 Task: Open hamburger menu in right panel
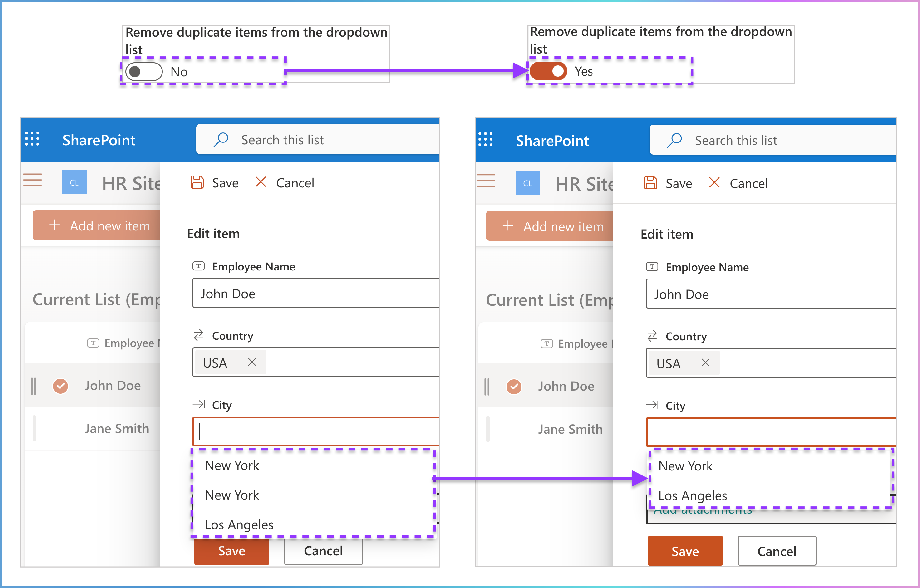pos(486,181)
